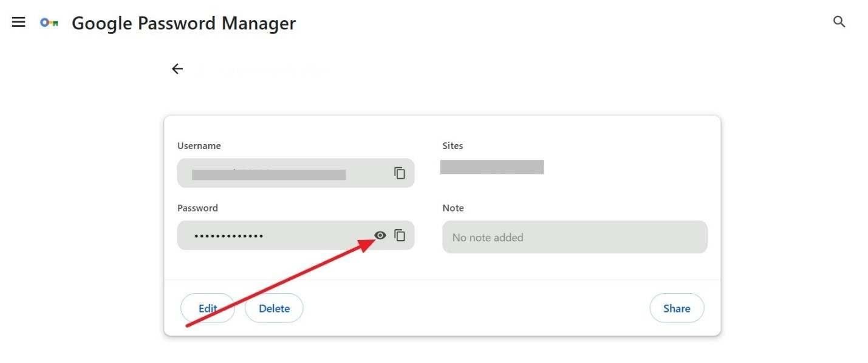
Task: Open search with the magnifier icon
Action: pos(839,22)
